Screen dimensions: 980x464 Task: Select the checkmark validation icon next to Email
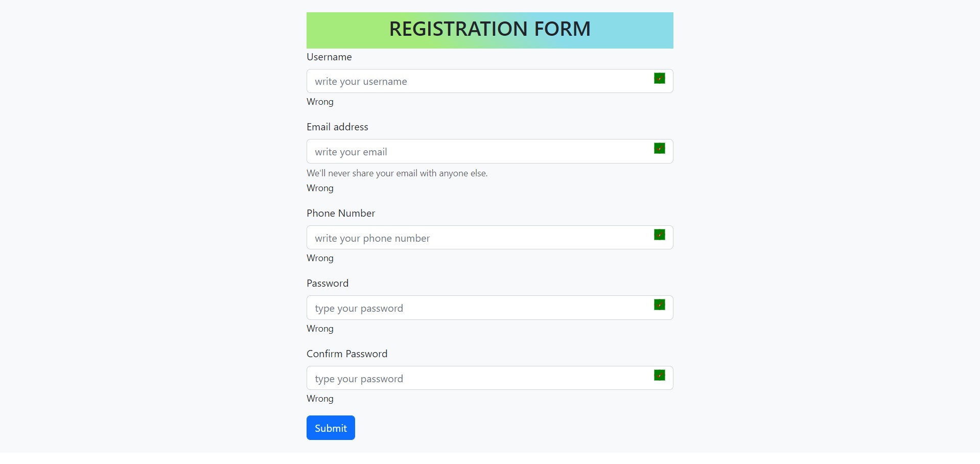pyautogui.click(x=660, y=149)
